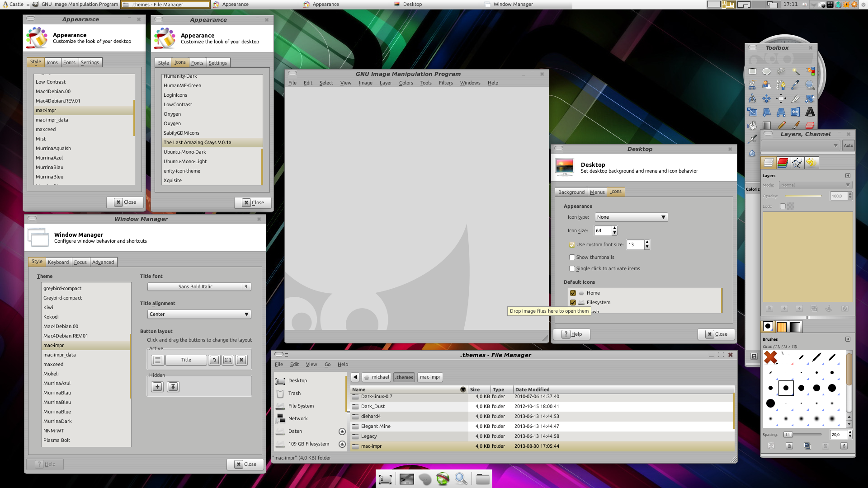This screenshot has width=868, height=488.
Task: Select the Crop knife tool
Action: pos(796,99)
